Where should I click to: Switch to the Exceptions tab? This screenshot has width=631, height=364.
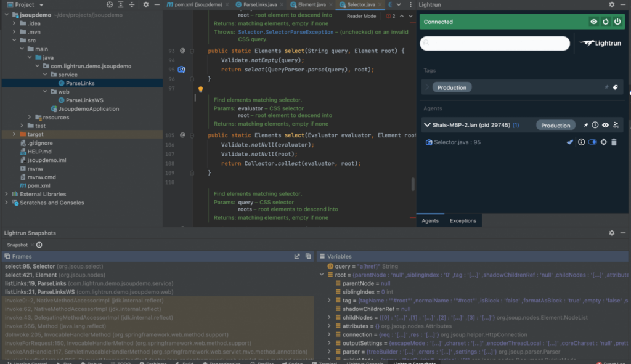tap(463, 220)
